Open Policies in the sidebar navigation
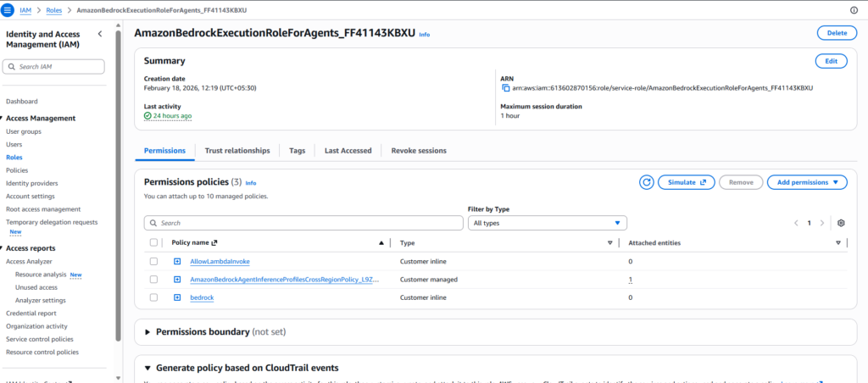 point(17,170)
